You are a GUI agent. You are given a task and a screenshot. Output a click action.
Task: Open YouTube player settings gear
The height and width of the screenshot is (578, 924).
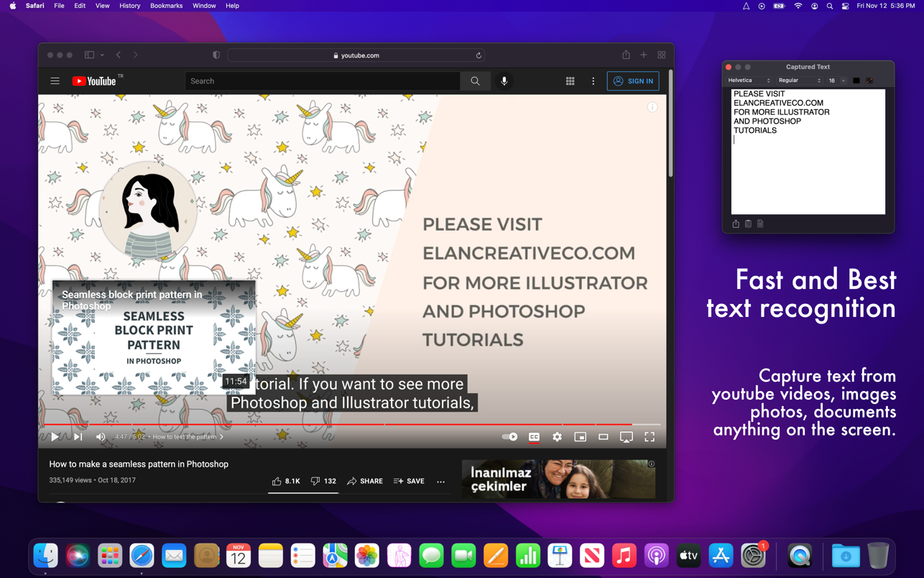tap(557, 436)
